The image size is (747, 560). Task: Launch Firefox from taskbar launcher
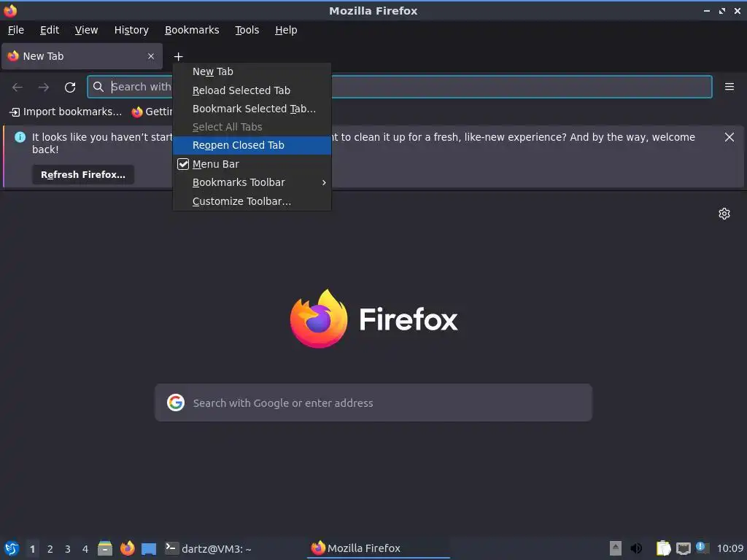coord(127,548)
